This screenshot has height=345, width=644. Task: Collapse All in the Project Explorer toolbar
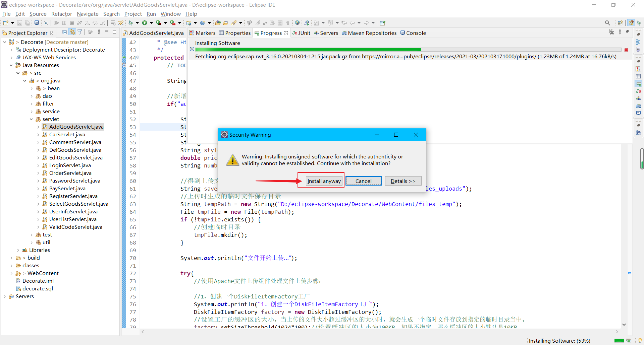point(64,32)
